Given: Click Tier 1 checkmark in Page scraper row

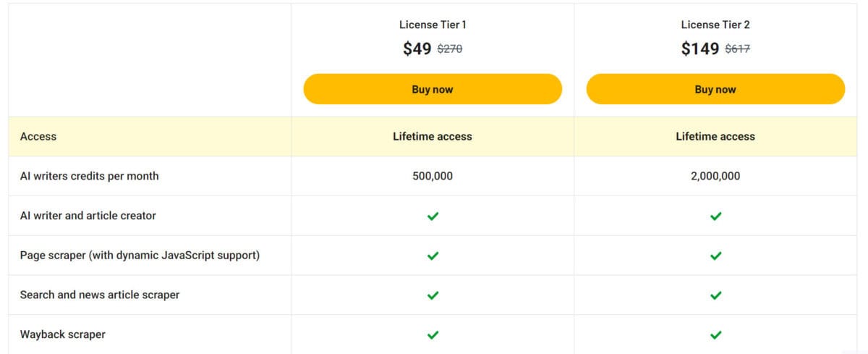Looking at the screenshot, I should [x=433, y=256].
